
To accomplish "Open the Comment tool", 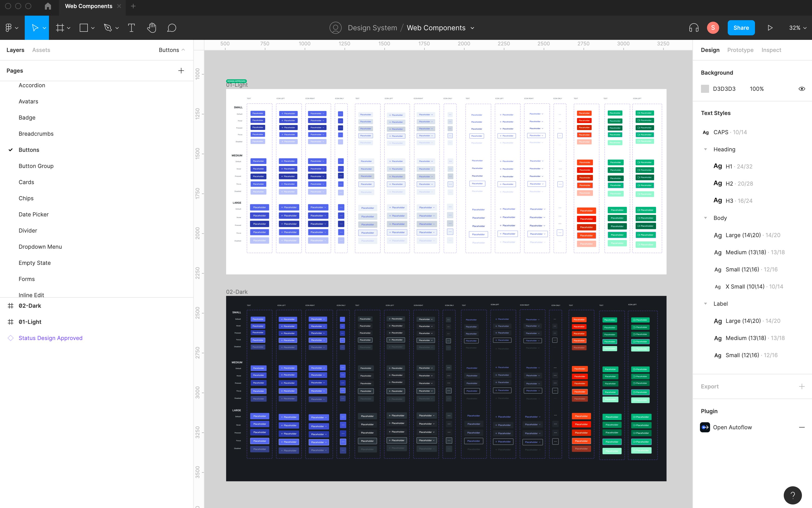I will pos(172,27).
